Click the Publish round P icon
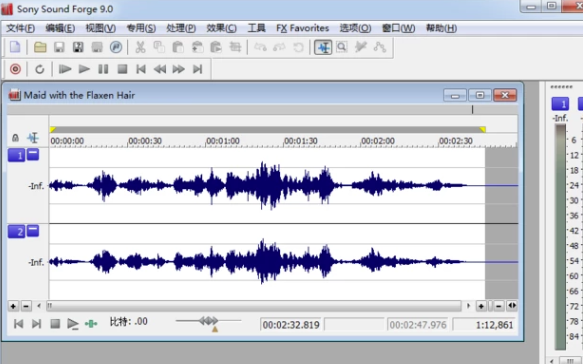The width and height of the screenshot is (583, 364). coord(116,47)
